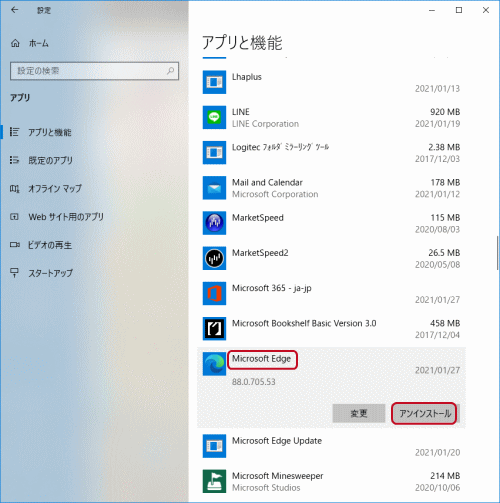
Task: Click the Logitec app name text
Action: pos(280,147)
